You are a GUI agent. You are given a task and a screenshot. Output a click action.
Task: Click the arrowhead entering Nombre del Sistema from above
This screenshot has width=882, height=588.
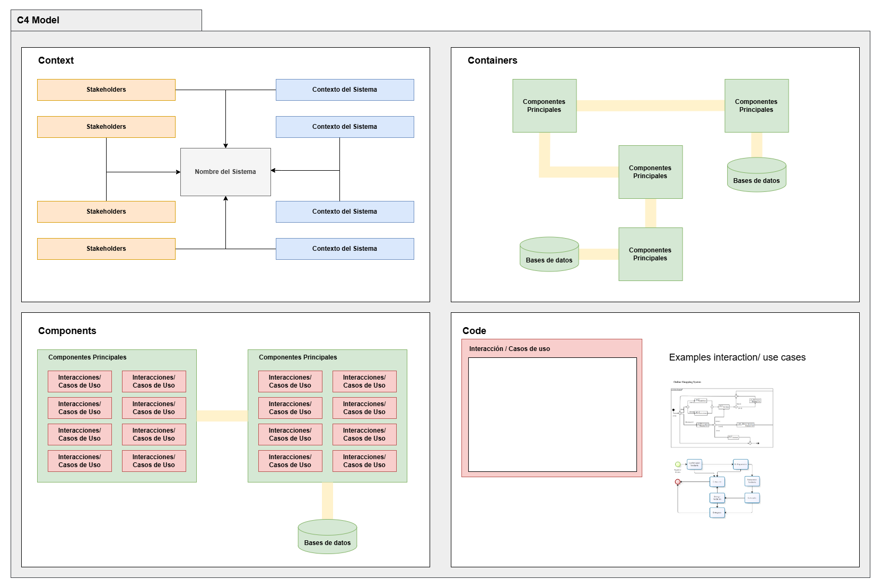pyautogui.click(x=225, y=145)
